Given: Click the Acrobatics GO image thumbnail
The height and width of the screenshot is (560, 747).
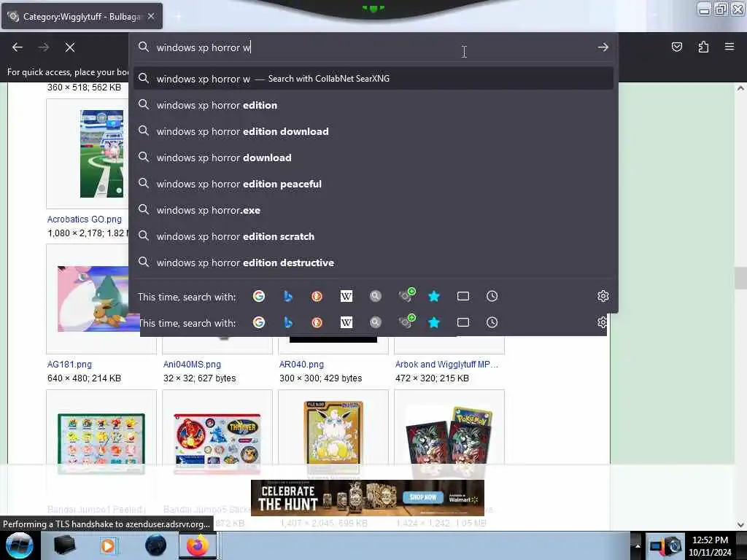Looking at the screenshot, I should coord(101,154).
